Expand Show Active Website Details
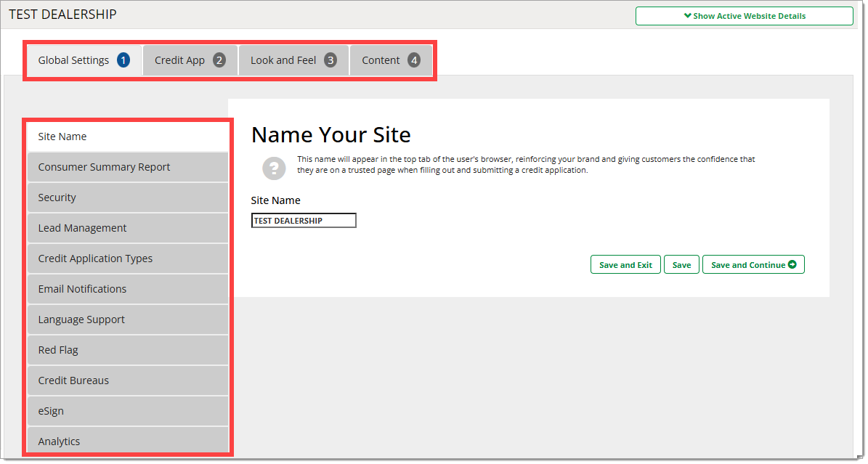This screenshot has height=464, width=868. [744, 16]
